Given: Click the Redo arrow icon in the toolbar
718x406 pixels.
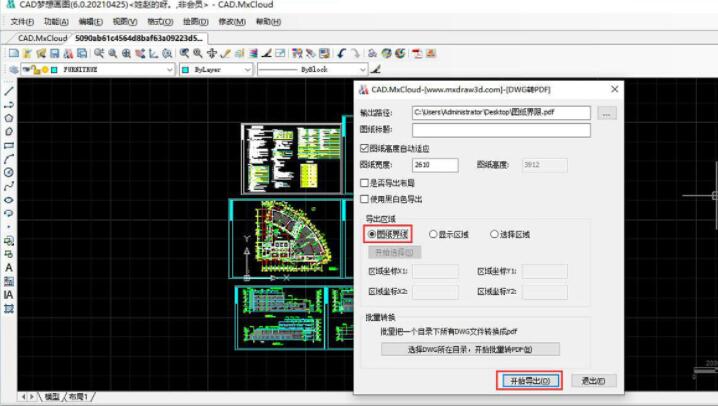Looking at the screenshot, I should (355, 54).
